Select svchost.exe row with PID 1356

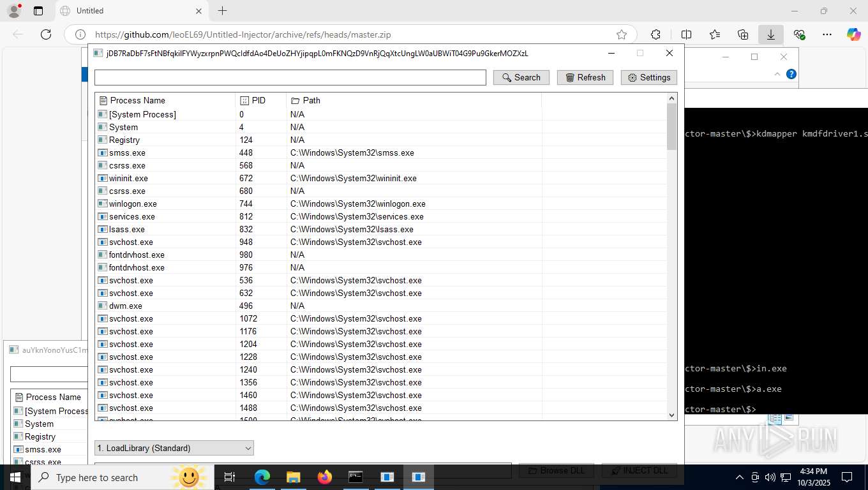(380, 382)
